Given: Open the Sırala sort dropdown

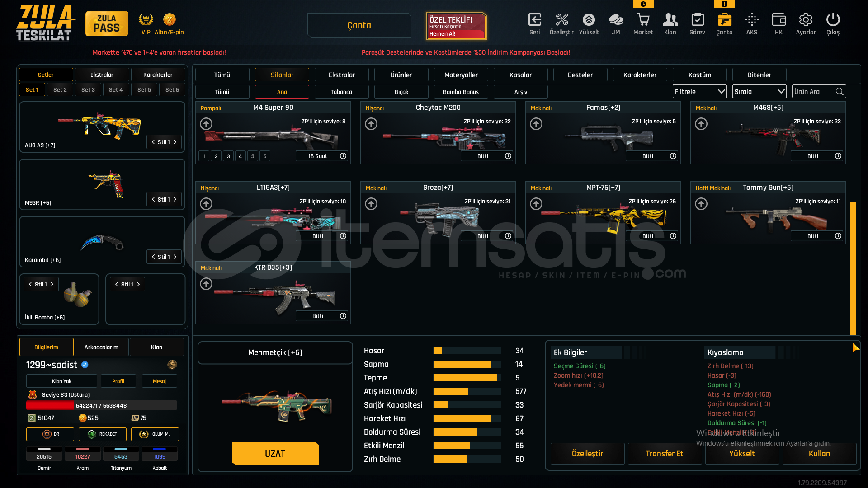Looking at the screenshot, I should pyautogui.click(x=759, y=91).
